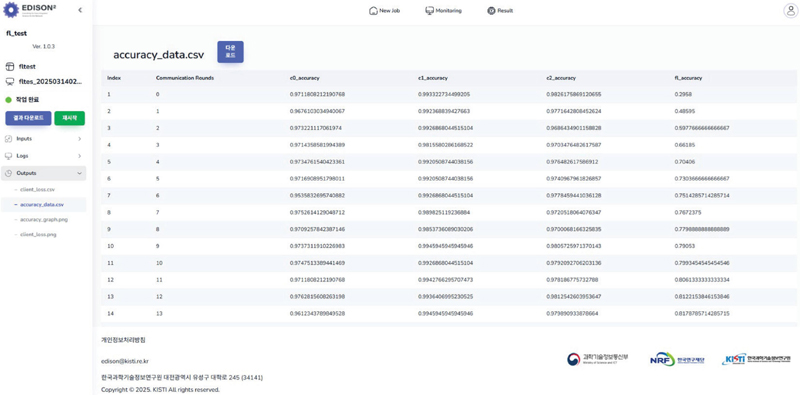Select the fltes_2025031402 job label

coord(50,82)
